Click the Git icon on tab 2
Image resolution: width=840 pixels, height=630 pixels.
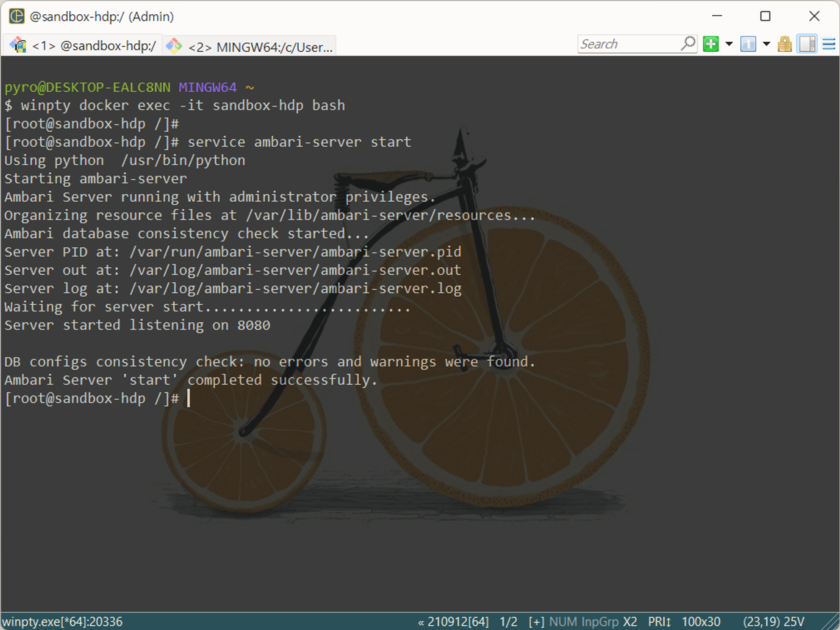(174, 45)
